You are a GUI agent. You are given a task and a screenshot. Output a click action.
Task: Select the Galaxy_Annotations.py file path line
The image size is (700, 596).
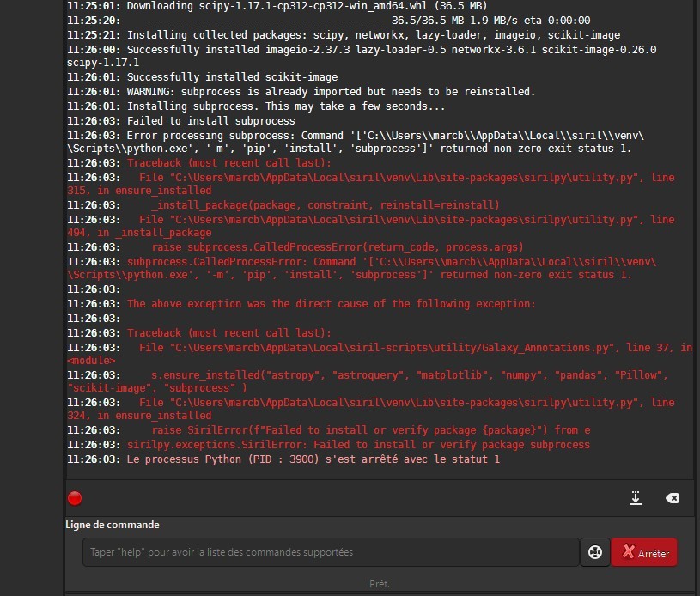pos(380,354)
